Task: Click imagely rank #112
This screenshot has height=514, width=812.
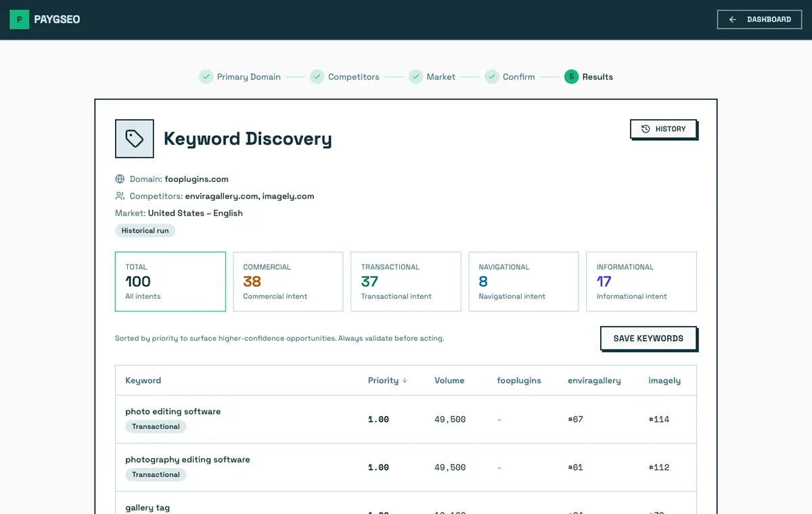Action: click(658, 467)
